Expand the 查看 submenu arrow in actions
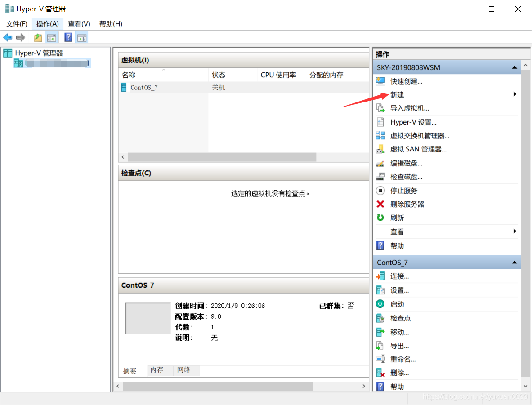This screenshot has width=532, height=405. [515, 231]
